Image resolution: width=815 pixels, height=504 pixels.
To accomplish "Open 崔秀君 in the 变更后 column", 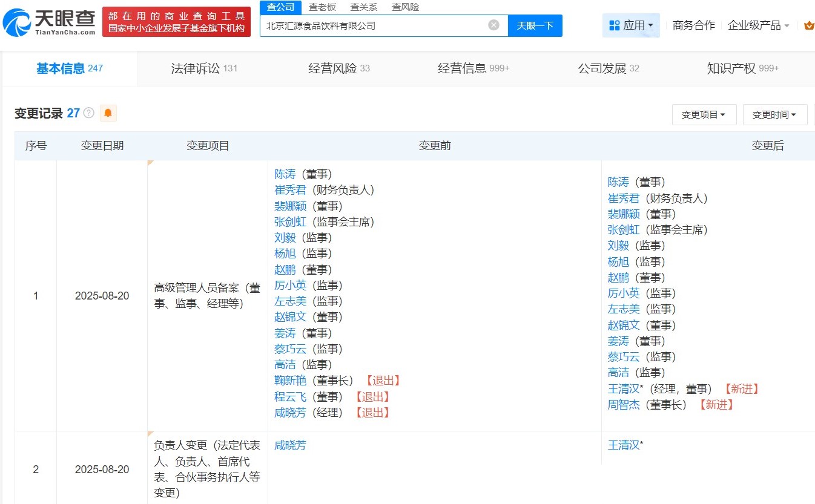I will point(624,198).
